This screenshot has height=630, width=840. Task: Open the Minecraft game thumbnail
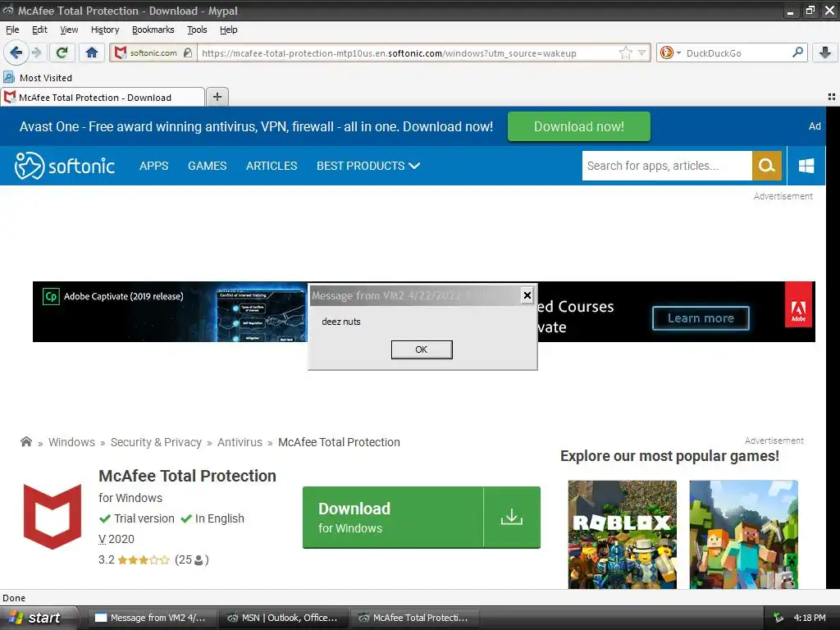(x=743, y=534)
